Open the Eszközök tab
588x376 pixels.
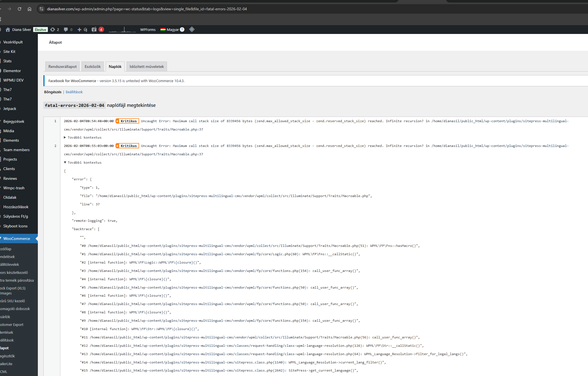pos(93,67)
